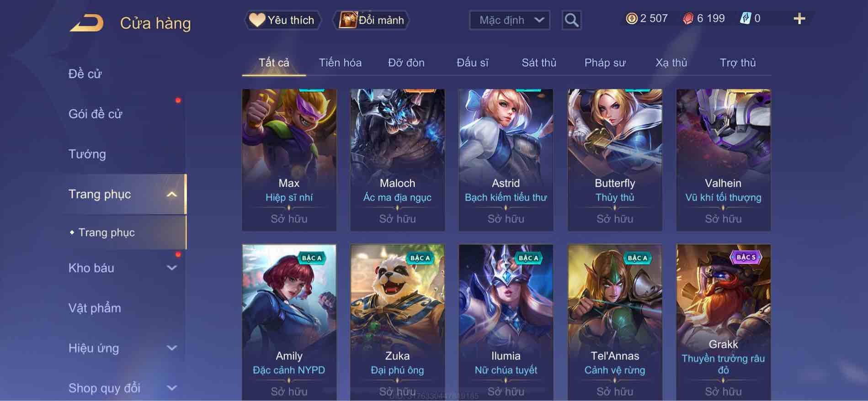The height and width of the screenshot is (401, 868).
Task: Select the Maloch Ác ma địa ngục skin card
Action: tap(397, 160)
